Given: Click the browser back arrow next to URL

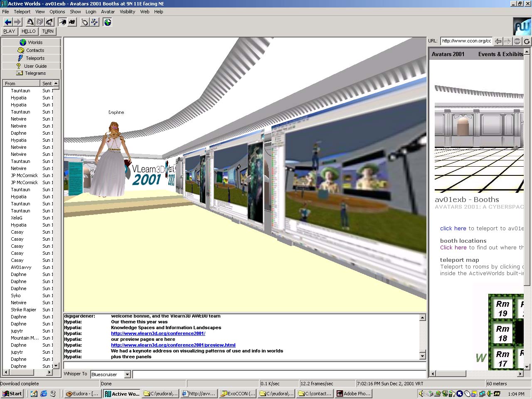Looking at the screenshot, I should pyautogui.click(x=498, y=41).
